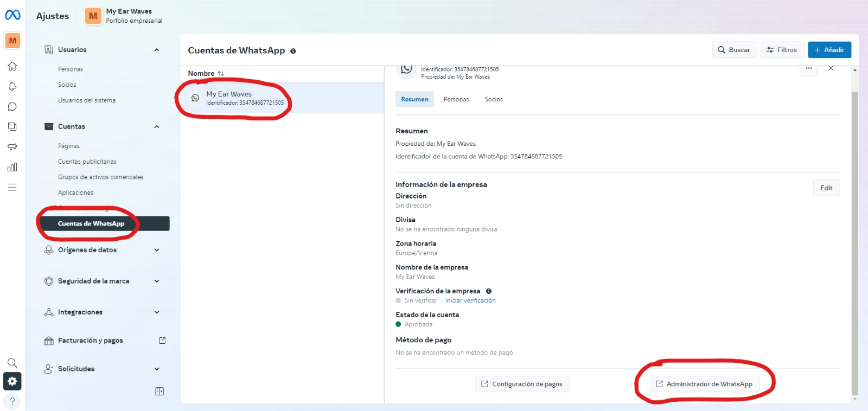Sort list by Nombre column
Image resolution: width=868 pixels, height=411 pixels.
tap(206, 73)
